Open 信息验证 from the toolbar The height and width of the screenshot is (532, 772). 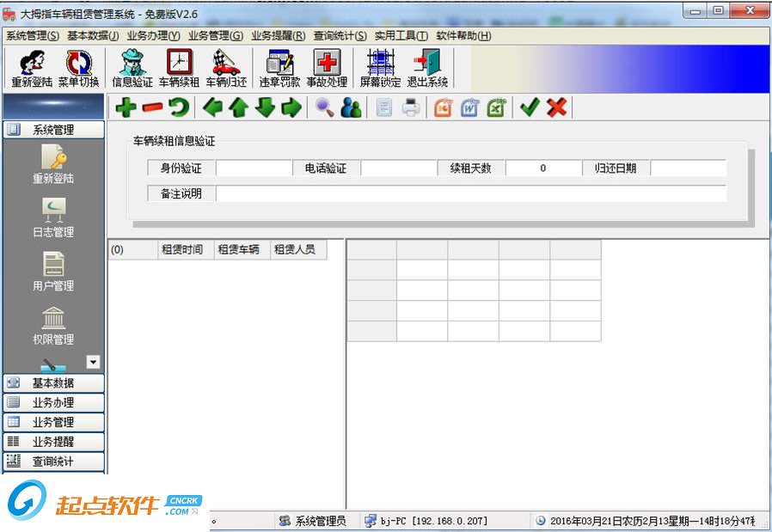click(x=132, y=69)
